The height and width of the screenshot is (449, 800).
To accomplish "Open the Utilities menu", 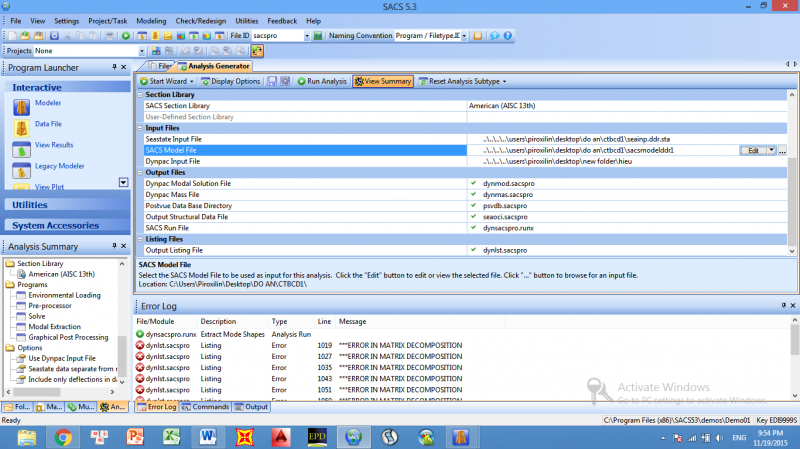I will [246, 21].
